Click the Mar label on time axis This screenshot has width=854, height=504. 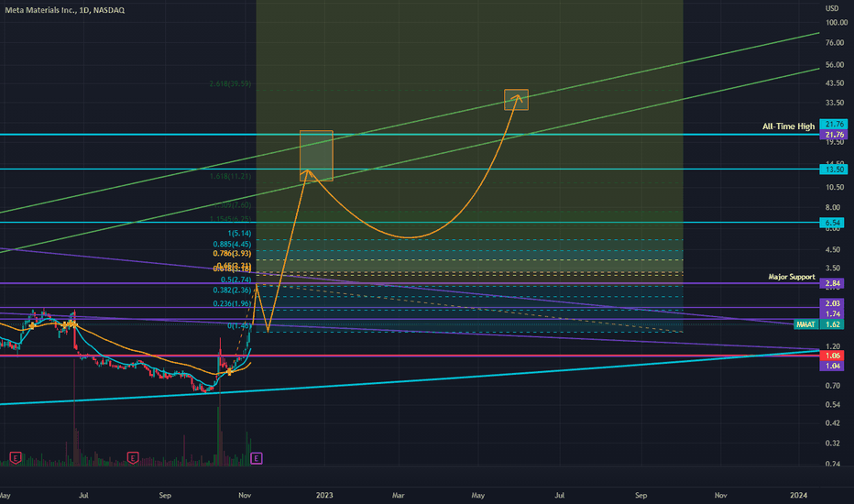(398, 495)
